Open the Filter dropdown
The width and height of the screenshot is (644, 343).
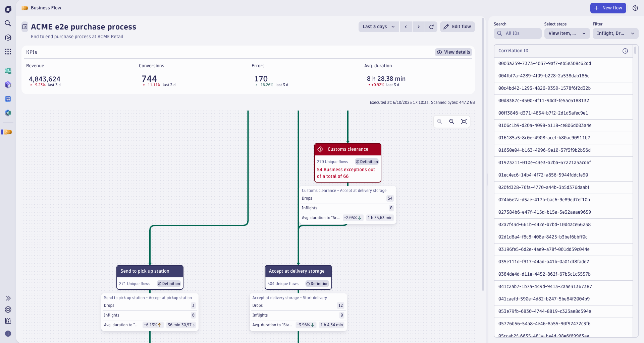[615, 33]
